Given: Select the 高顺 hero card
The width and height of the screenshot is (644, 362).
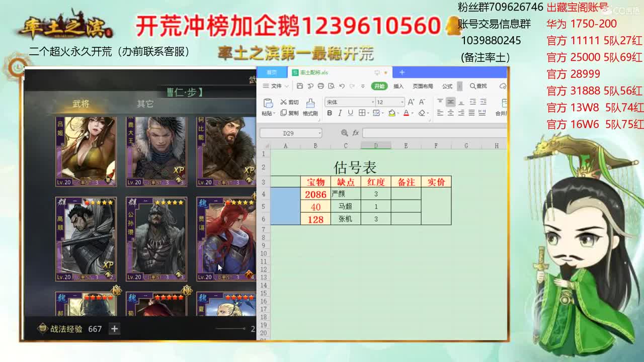Looking at the screenshot, I should coord(86,239).
